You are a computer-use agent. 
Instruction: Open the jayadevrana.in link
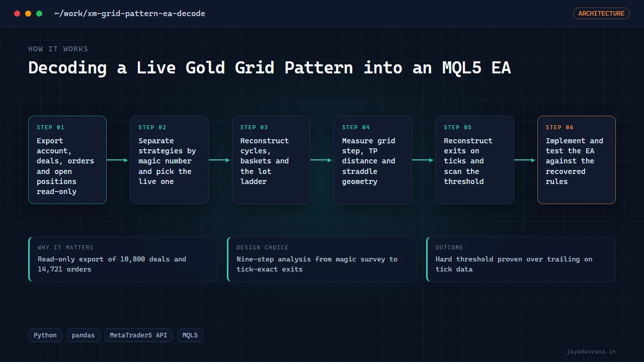(x=591, y=351)
